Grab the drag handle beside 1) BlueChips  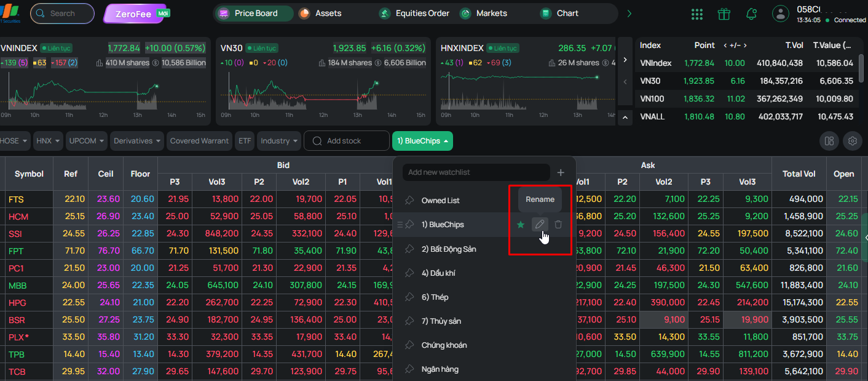pyautogui.click(x=400, y=225)
